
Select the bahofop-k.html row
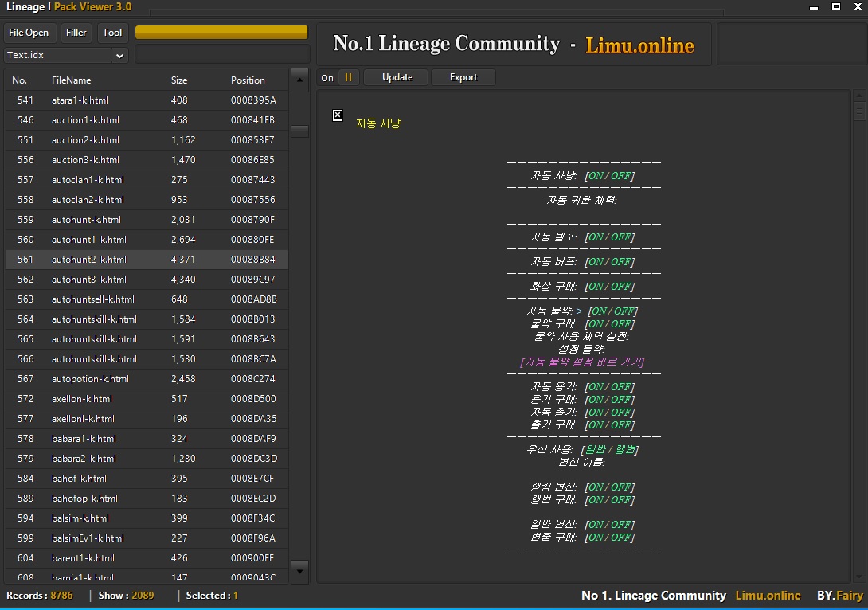pos(147,499)
